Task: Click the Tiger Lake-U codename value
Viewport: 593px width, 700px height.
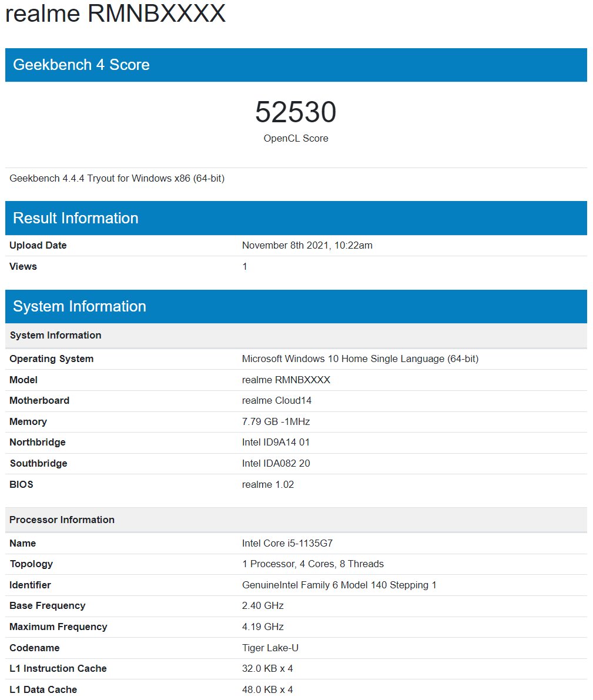Action: point(270,648)
